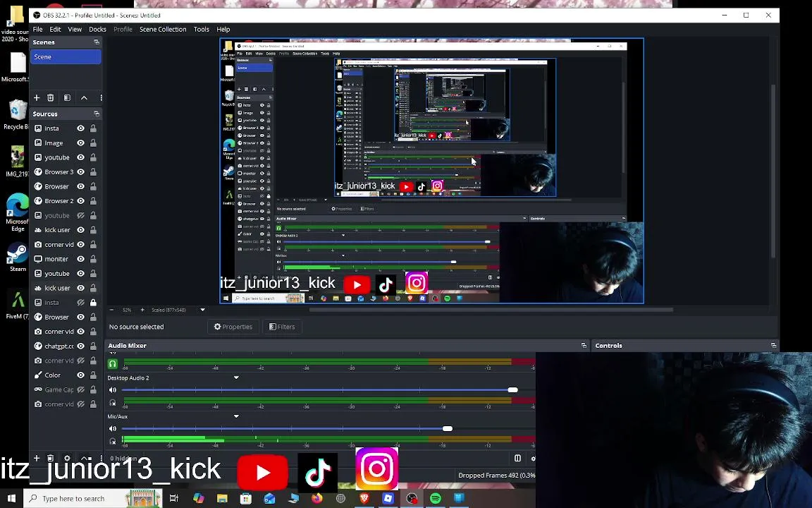Toggle the lock on the Image source
Image resolution: width=812 pixels, height=508 pixels.
93,143
